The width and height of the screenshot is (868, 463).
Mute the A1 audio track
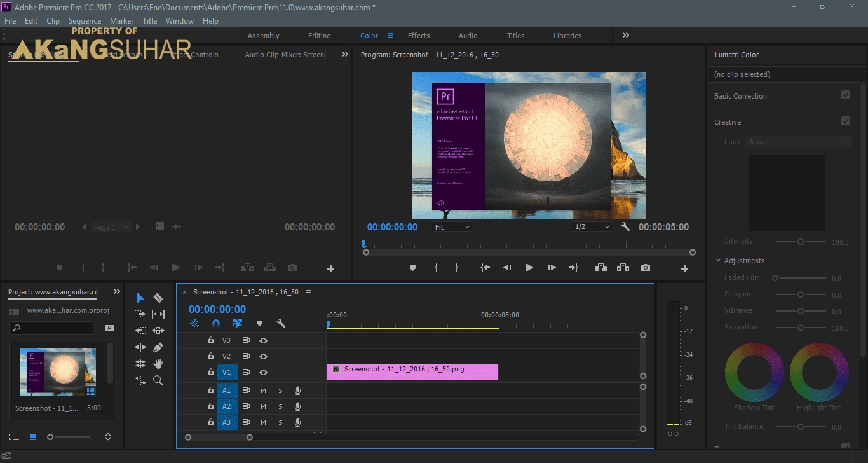pyautogui.click(x=263, y=390)
